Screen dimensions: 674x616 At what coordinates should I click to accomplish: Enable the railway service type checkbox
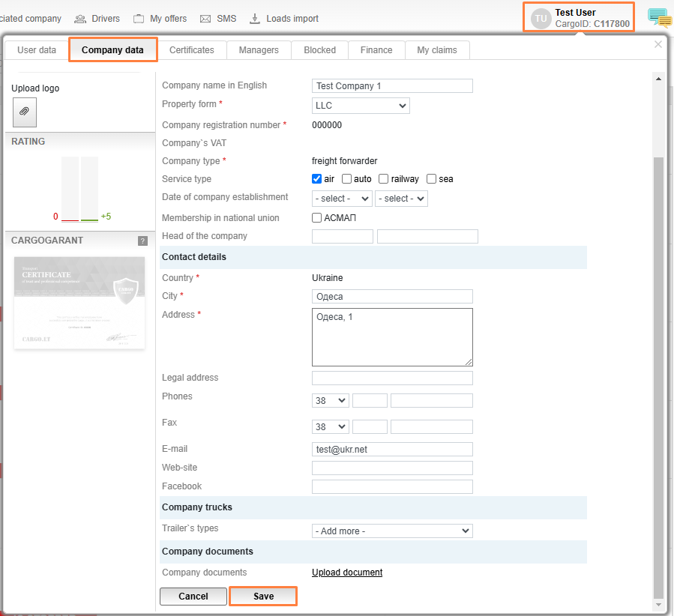(x=383, y=179)
